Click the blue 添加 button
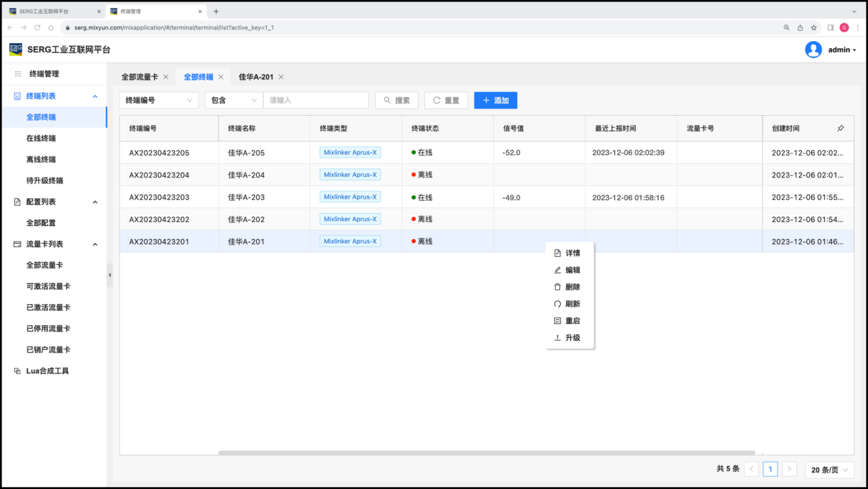This screenshot has height=489, width=868. (496, 101)
